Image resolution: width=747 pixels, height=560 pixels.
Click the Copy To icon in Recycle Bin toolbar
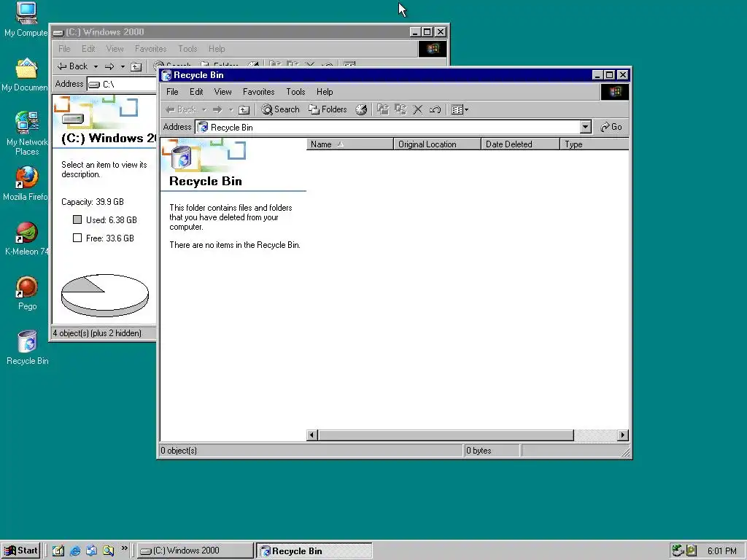pyautogui.click(x=400, y=109)
